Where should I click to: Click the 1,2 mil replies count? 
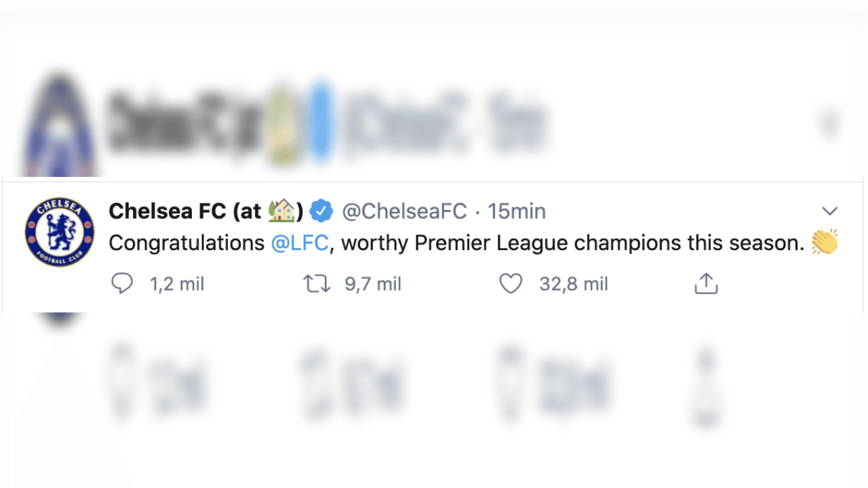[177, 283]
